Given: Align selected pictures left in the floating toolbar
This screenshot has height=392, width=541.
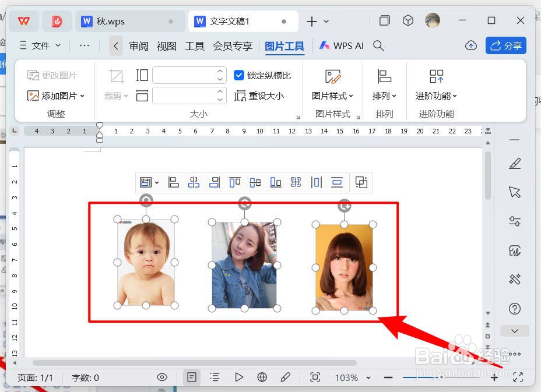Looking at the screenshot, I should pos(173,182).
